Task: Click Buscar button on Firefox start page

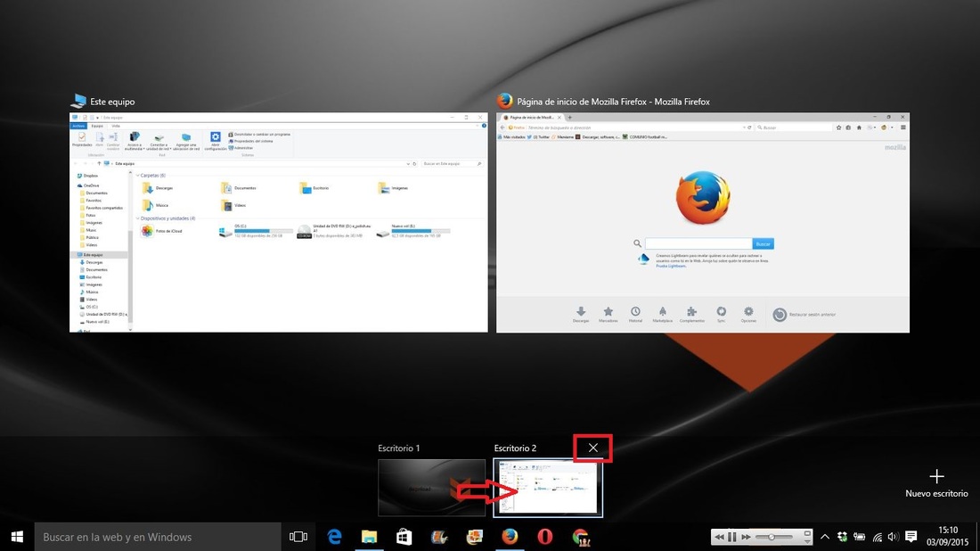Action: [x=764, y=244]
